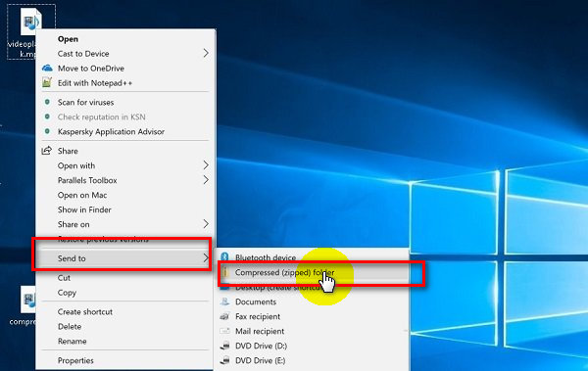588x371 pixels.
Task: Click the Fax recipient icon
Action: click(224, 316)
